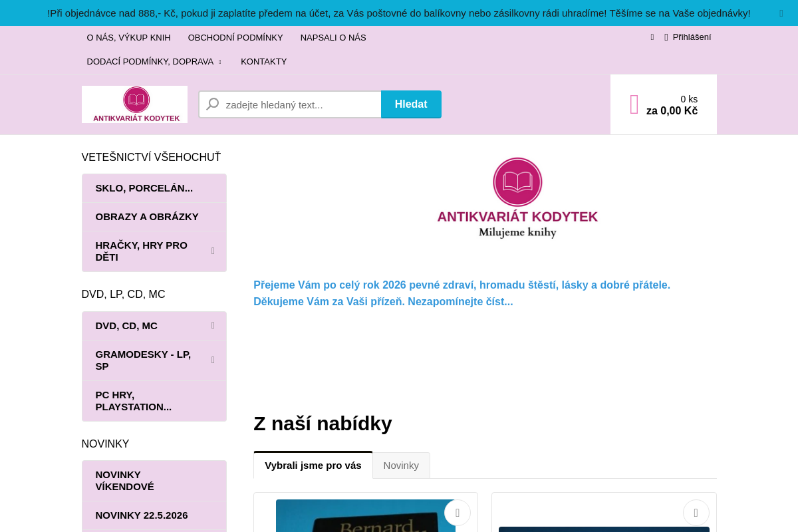Viewport: 798px width, 532px height.
Task: Open SKLO, PORCELÁN... category
Action: (154, 188)
